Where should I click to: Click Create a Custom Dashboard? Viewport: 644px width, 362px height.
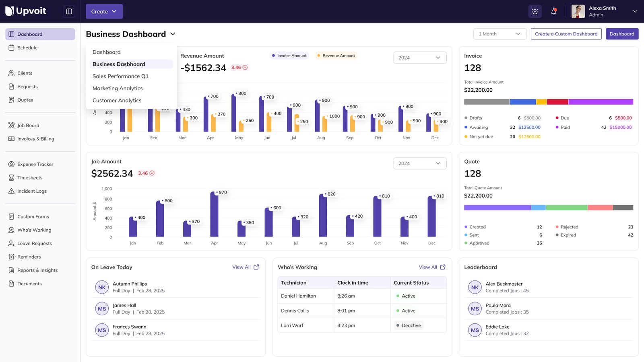[x=566, y=34]
